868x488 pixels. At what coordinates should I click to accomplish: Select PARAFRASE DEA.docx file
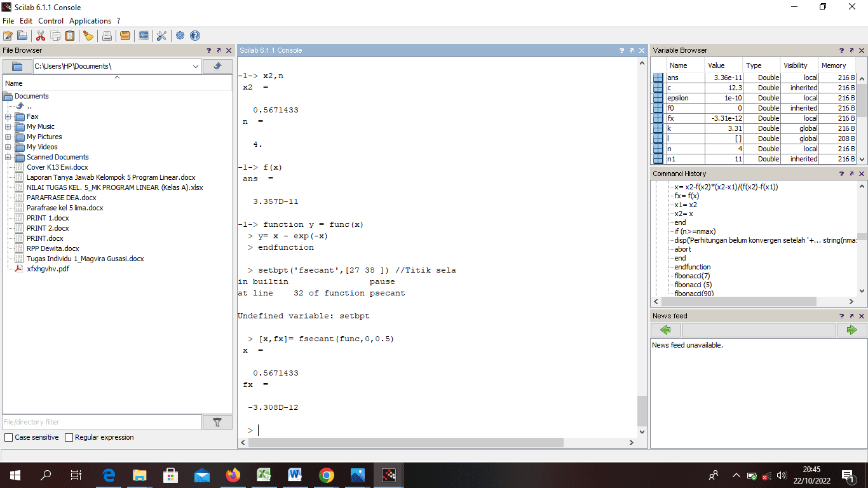pos(62,198)
